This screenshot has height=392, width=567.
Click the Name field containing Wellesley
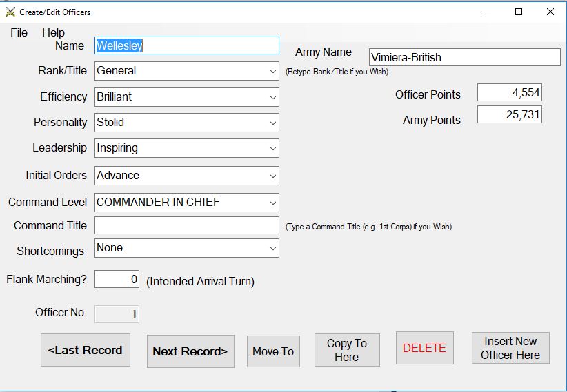point(186,45)
